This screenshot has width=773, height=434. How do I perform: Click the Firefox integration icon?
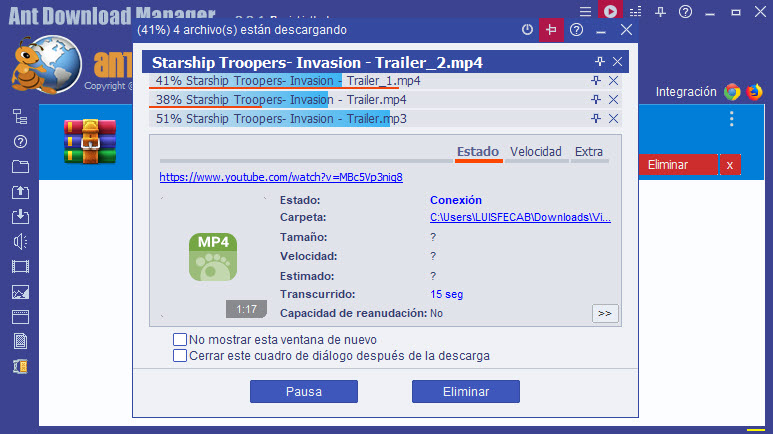pos(754,92)
